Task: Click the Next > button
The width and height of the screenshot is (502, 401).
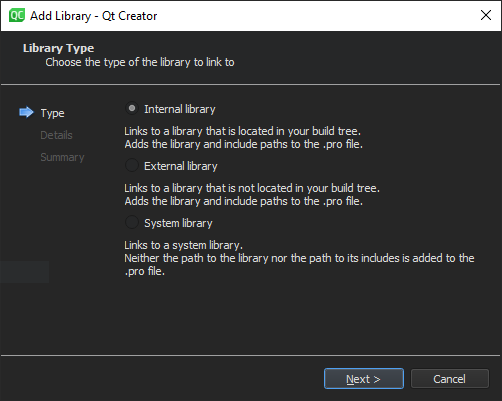Action: click(364, 379)
